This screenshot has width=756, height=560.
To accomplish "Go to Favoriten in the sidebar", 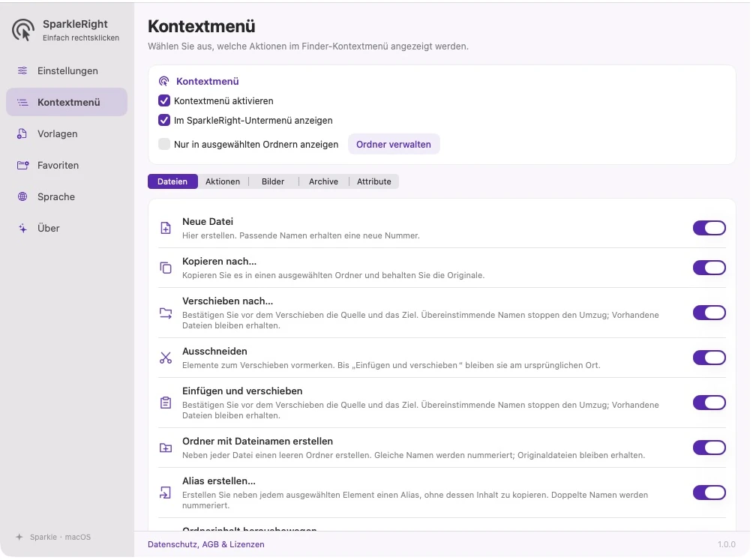I will (x=67, y=165).
